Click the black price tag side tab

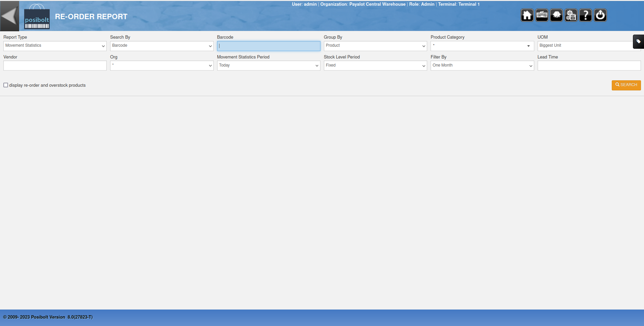(x=638, y=42)
